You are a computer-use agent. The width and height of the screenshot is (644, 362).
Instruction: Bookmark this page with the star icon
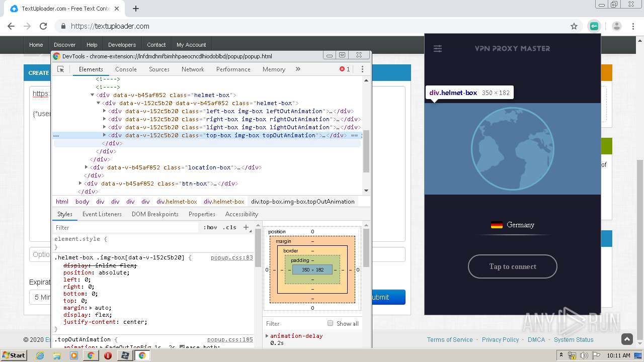click(574, 26)
